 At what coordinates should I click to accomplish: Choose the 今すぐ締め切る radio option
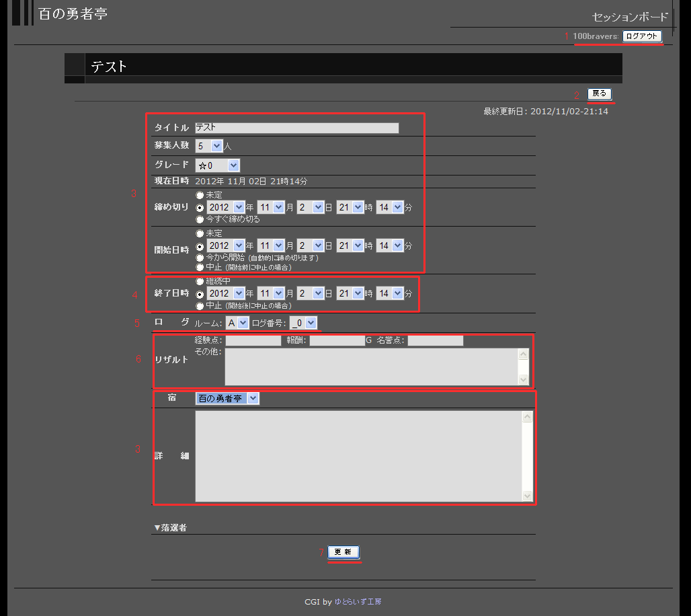(200, 219)
